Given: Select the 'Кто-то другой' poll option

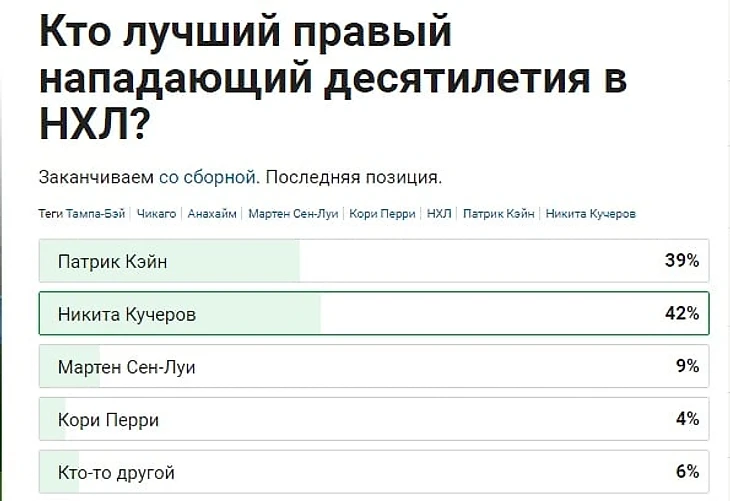Looking at the screenshot, I should (x=374, y=472).
